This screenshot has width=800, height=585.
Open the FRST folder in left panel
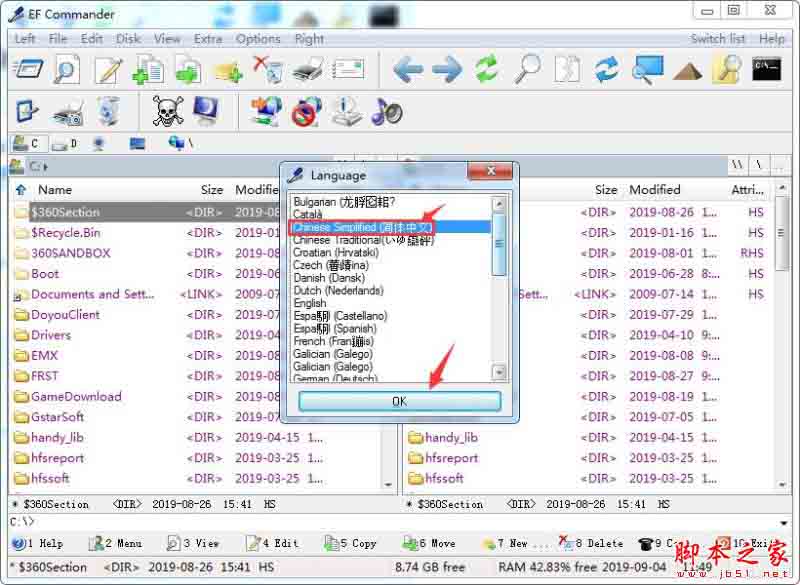[x=45, y=376]
